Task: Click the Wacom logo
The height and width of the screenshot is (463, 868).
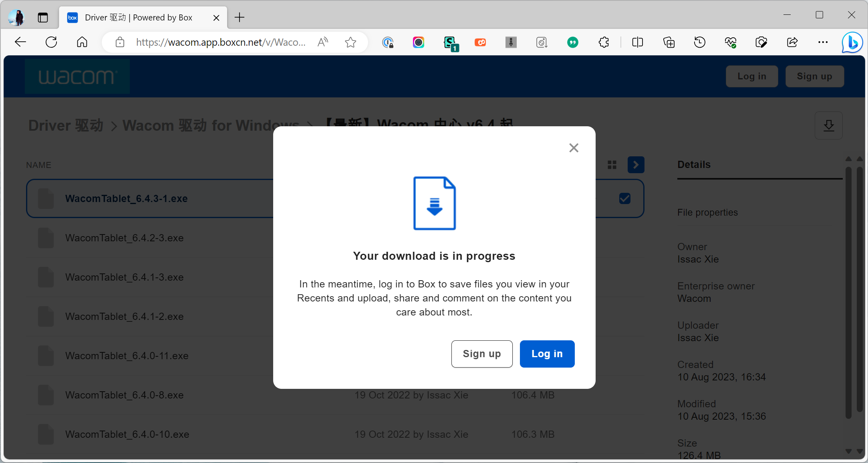Action: 77,77
